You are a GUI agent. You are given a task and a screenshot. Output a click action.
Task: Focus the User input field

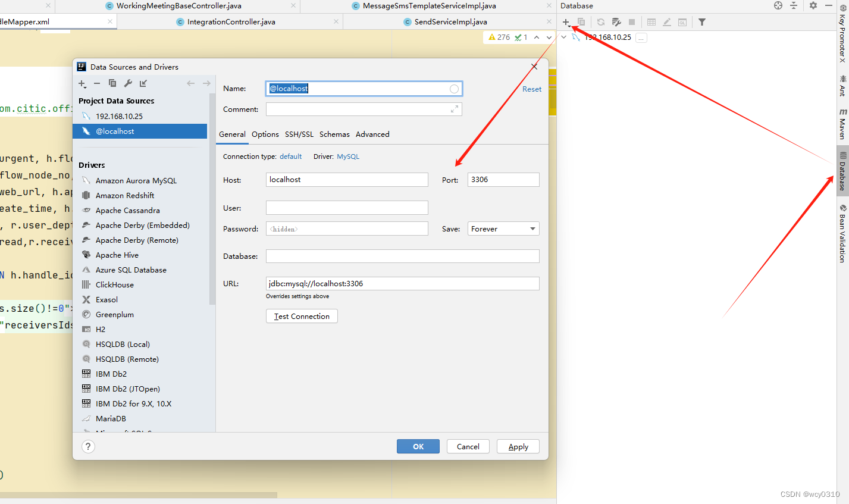(347, 208)
